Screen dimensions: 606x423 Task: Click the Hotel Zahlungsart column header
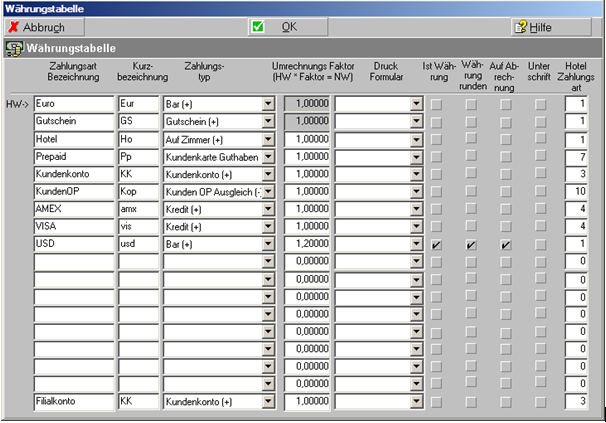point(575,77)
